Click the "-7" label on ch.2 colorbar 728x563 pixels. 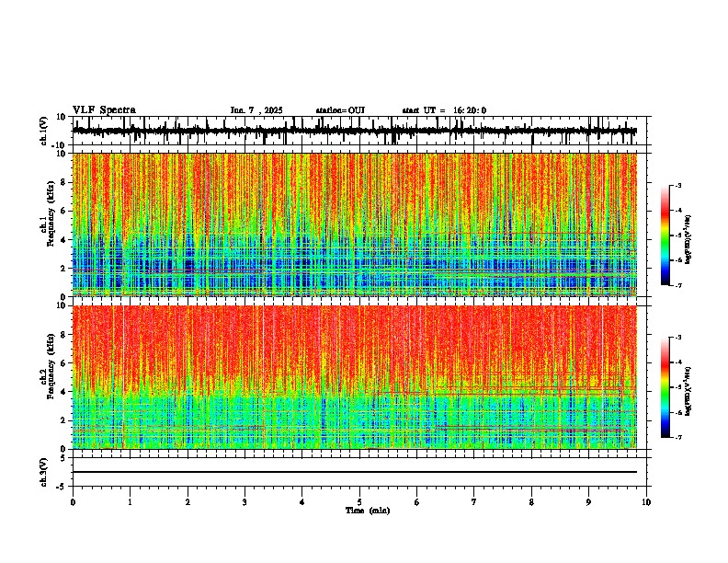click(677, 437)
